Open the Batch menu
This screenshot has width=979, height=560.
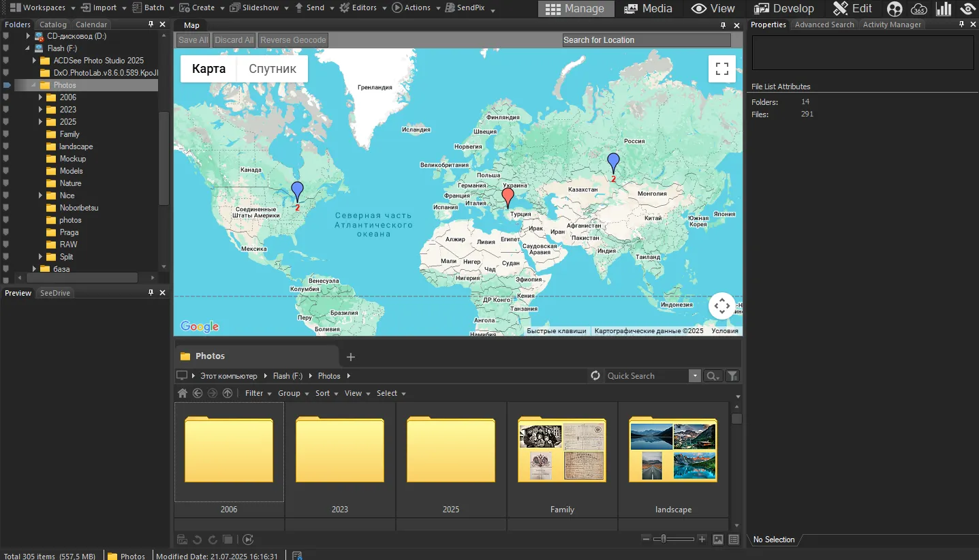pyautogui.click(x=153, y=7)
